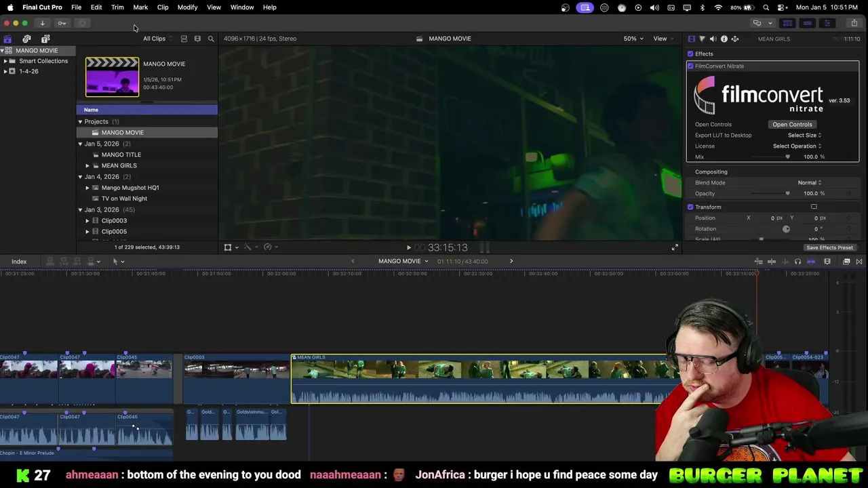Open the All Clips filter dropdown

(157, 39)
